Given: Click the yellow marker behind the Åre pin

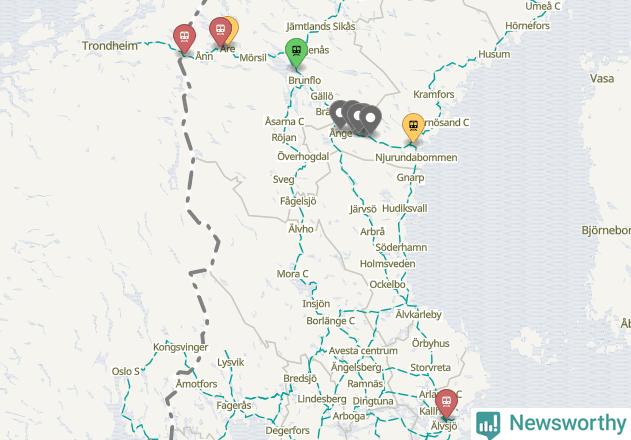Looking at the screenshot, I should (235, 28).
